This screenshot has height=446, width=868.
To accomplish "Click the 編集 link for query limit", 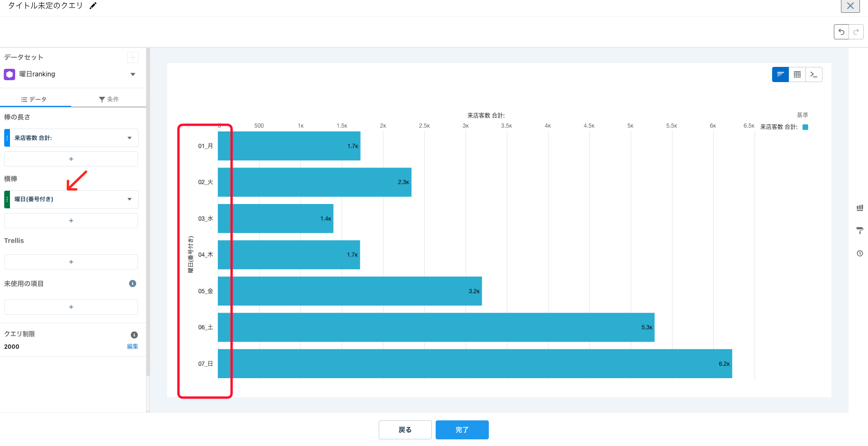I will 132,346.
